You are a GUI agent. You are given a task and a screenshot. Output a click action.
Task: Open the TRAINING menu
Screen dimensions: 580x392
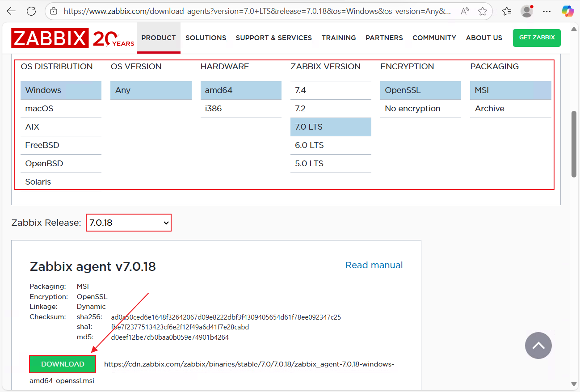(x=339, y=38)
